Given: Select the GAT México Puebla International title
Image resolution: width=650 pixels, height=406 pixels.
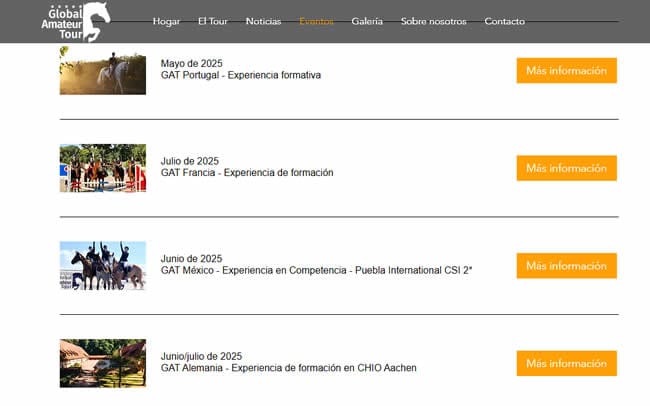Looking at the screenshot, I should [x=317, y=270].
